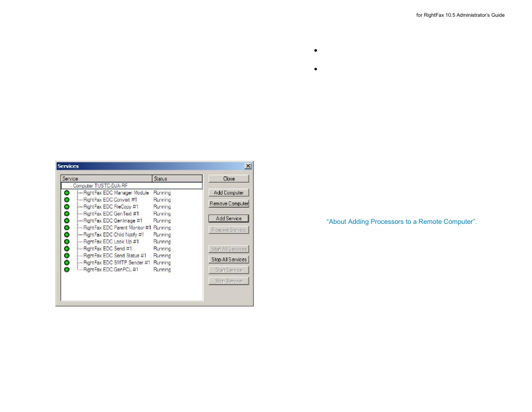
Task: Click Running status of EDC Send #1
Action: [162, 248]
